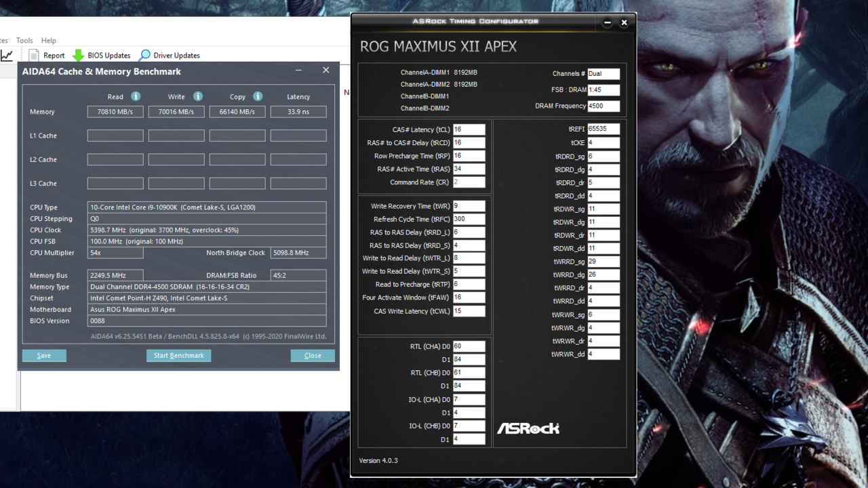Click the tWRWR_dd value field
Image resolution: width=868 pixels, height=488 pixels.
point(604,354)
